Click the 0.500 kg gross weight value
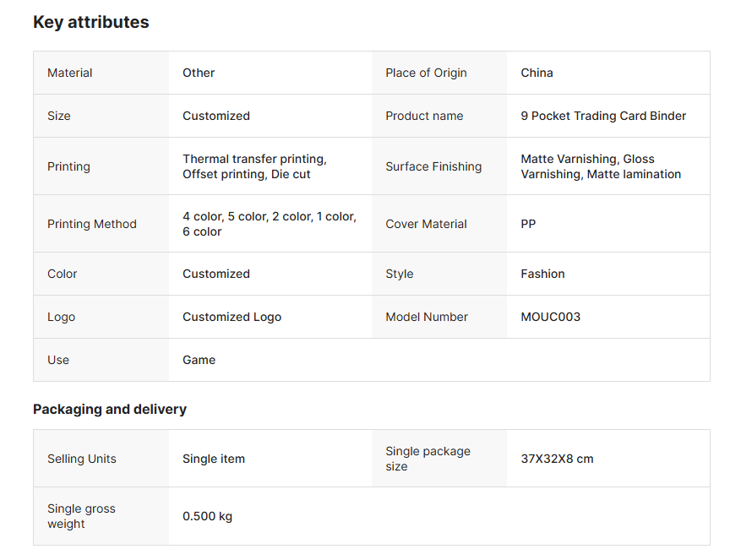Image resolution: width=741 pixels, height=560 pixels. point(207,516)
